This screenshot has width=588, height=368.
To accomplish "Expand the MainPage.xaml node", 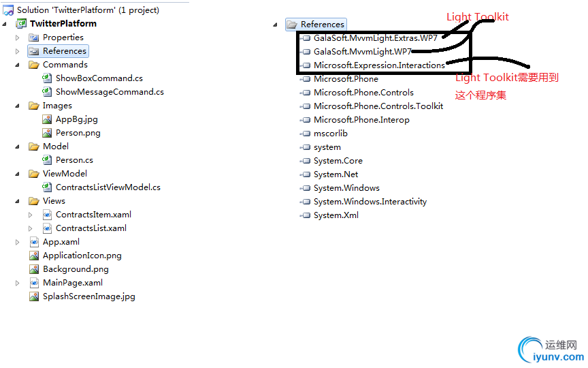I will tap(17, 283).
